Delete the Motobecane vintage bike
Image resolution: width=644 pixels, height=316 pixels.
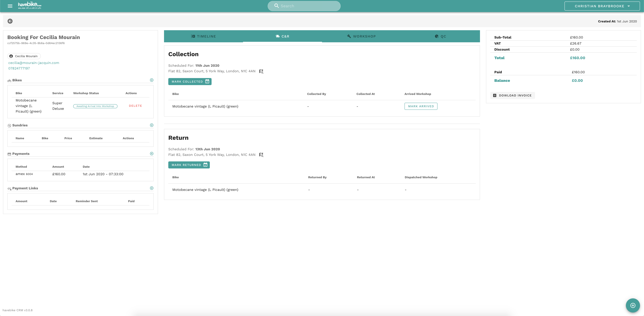(135, 106)
